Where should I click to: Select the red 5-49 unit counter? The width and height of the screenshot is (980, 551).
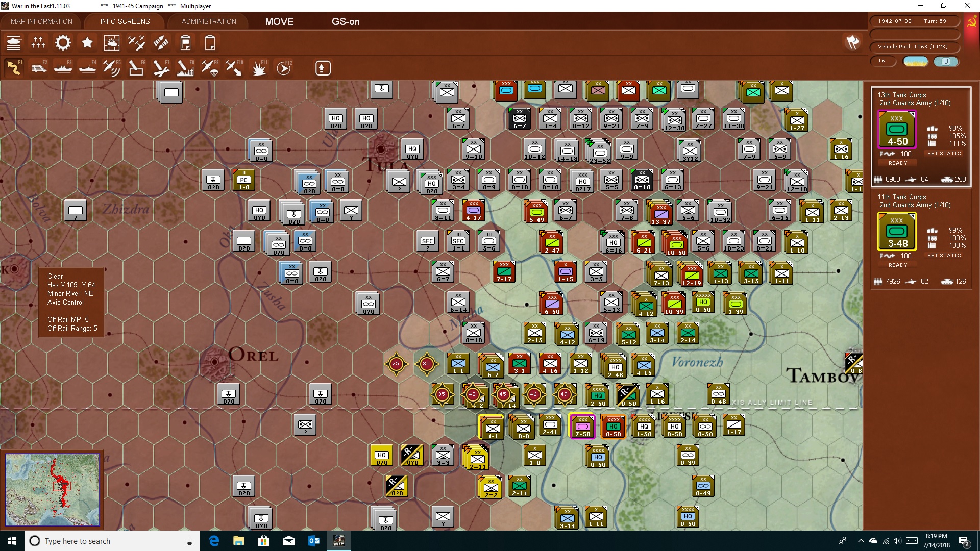point(536,212)
